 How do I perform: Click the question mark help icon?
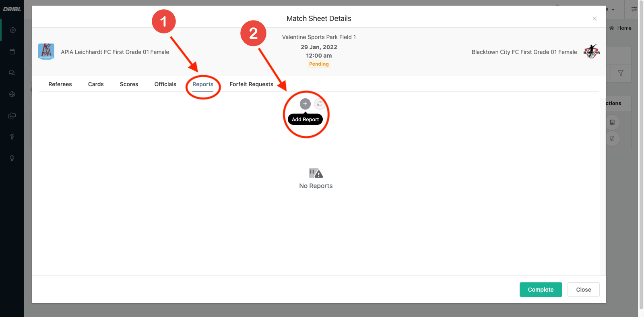(12, 137)
